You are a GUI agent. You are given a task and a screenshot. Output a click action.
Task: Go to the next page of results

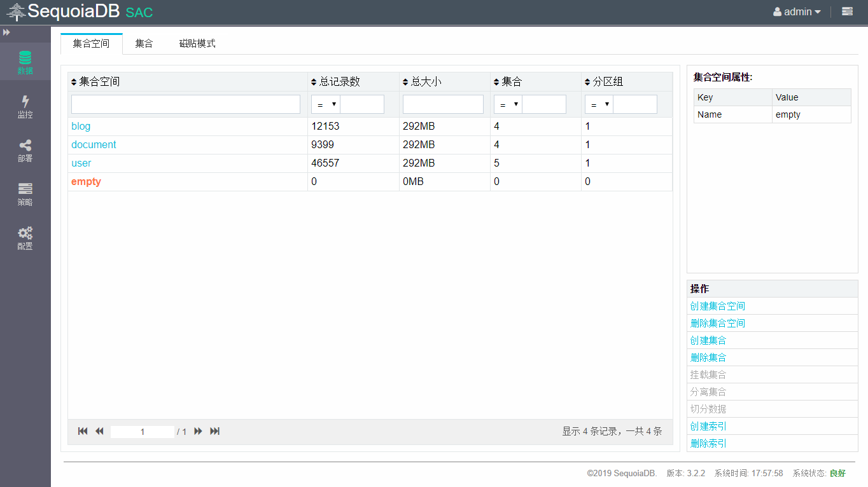point(198,431)
